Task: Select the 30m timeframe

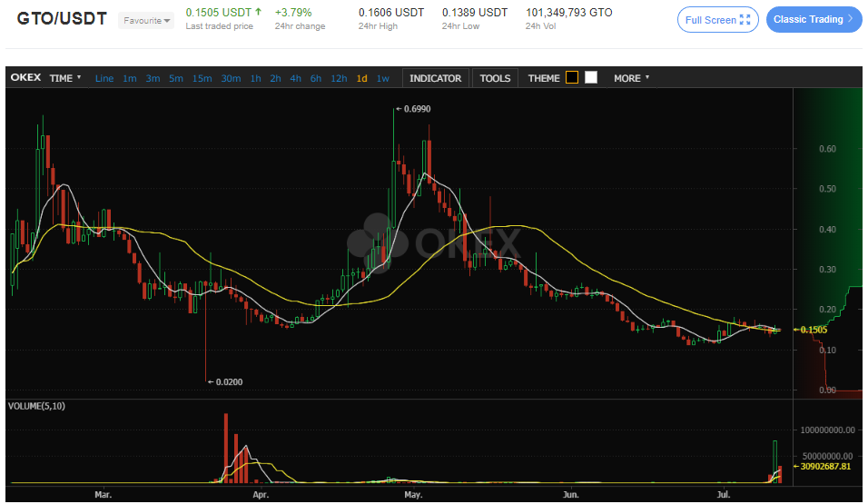Action: coord(231,78)
